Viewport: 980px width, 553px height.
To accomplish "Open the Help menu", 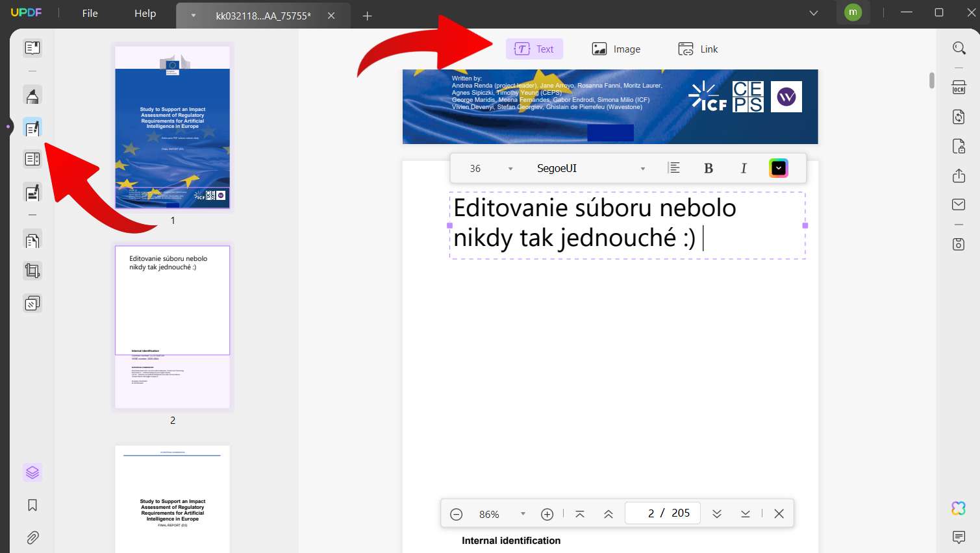I will pos(145,14).
